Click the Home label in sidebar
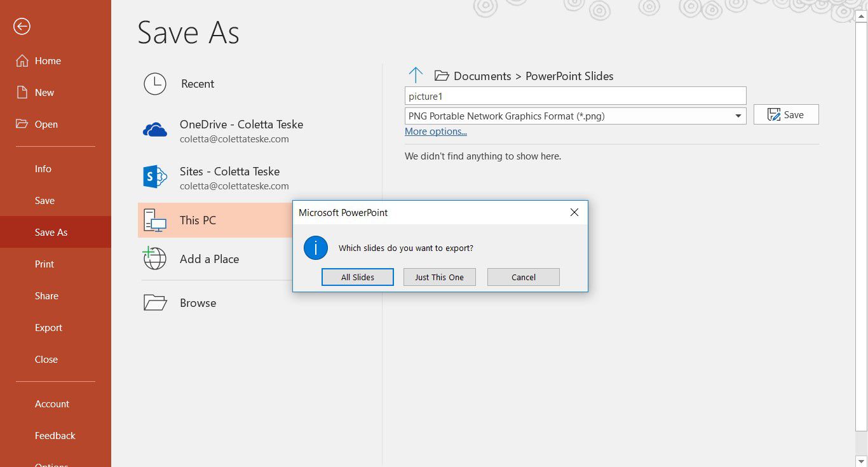868x467 pixels. [48, 61]
